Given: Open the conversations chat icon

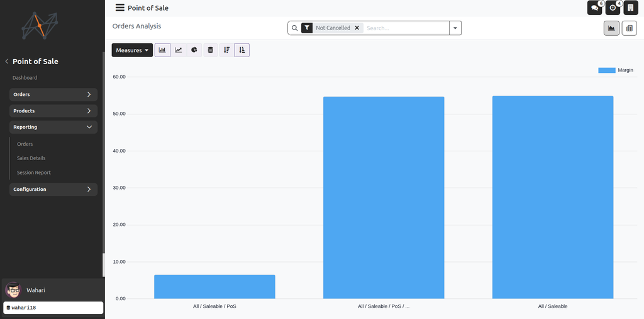Looking at the screenshot, I should [x=595, y=8].
